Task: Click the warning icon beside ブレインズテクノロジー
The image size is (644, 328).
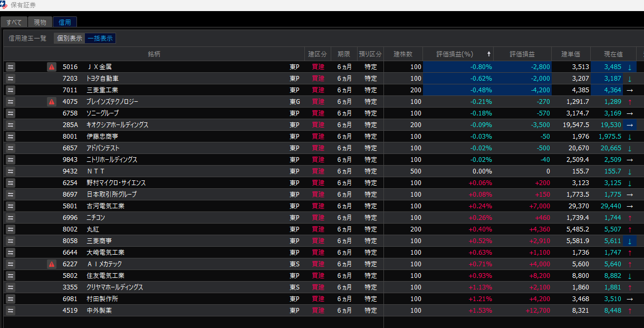Action: tap(51, 102)
